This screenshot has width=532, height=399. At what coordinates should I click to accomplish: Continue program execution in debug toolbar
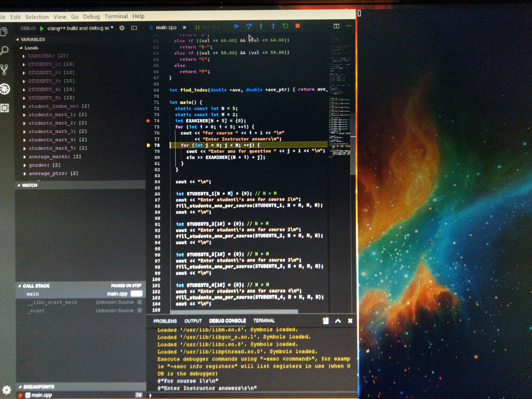[x=236, y=26]
